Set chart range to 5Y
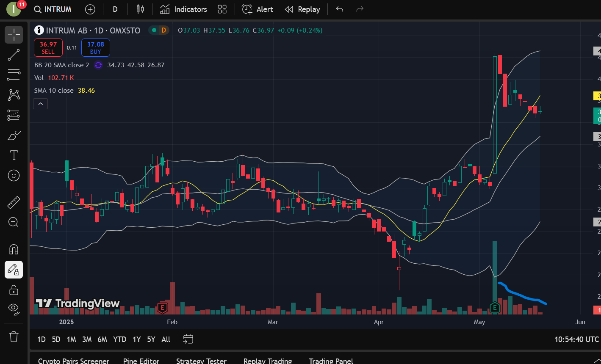 tap(151, 339)
